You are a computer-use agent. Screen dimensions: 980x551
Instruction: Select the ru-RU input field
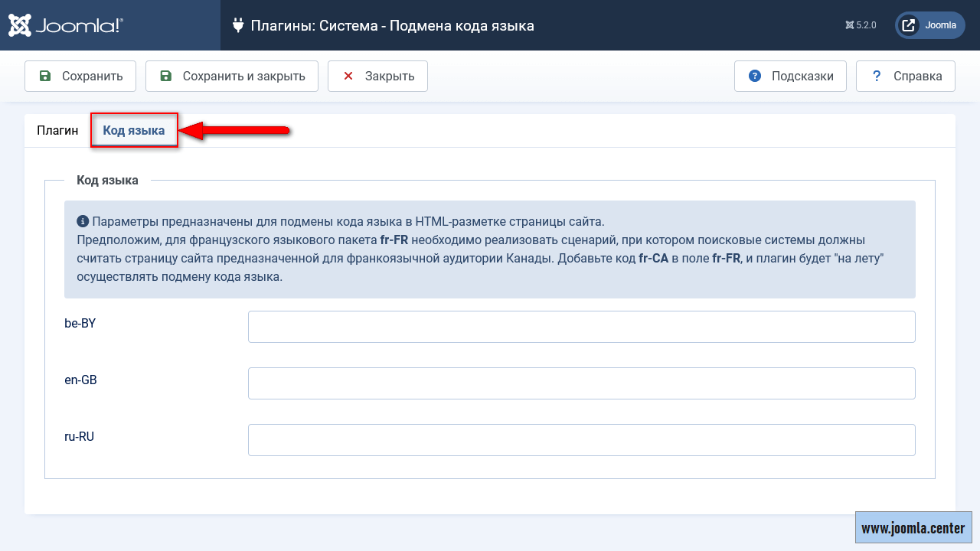[x=581, y=440]
